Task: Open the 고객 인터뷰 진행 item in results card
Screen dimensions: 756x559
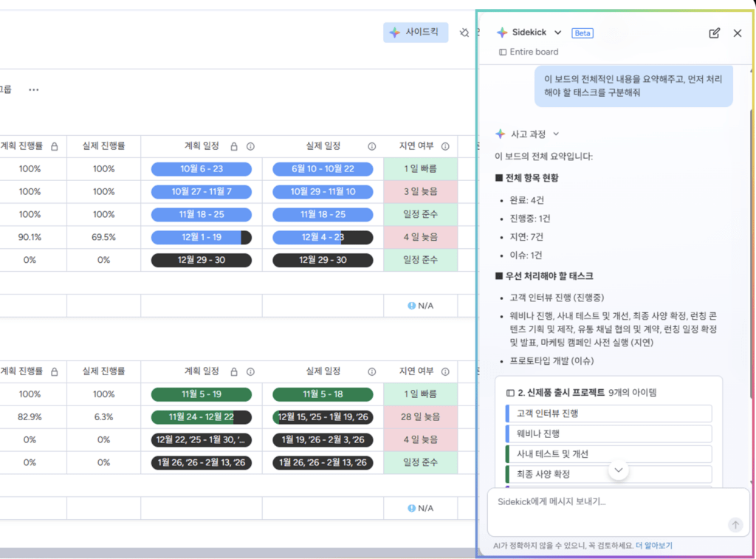Action: click(608, 414)
